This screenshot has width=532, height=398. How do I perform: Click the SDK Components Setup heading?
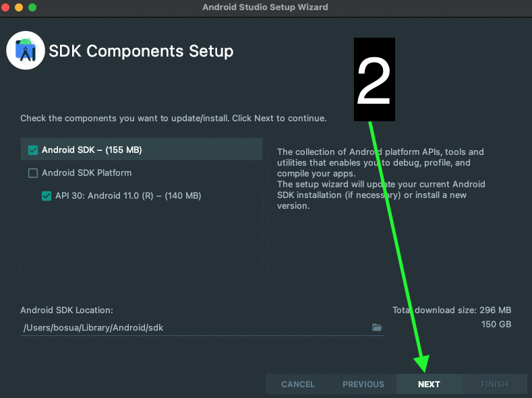coord(141,51)
